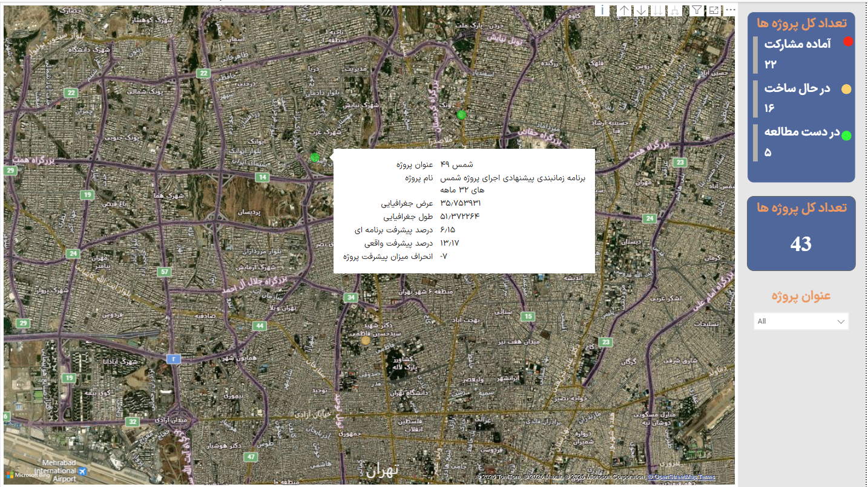Click the yellow dot beside در حال ساخت
Viewport: 868px width, 487px height.
(846, 90)
